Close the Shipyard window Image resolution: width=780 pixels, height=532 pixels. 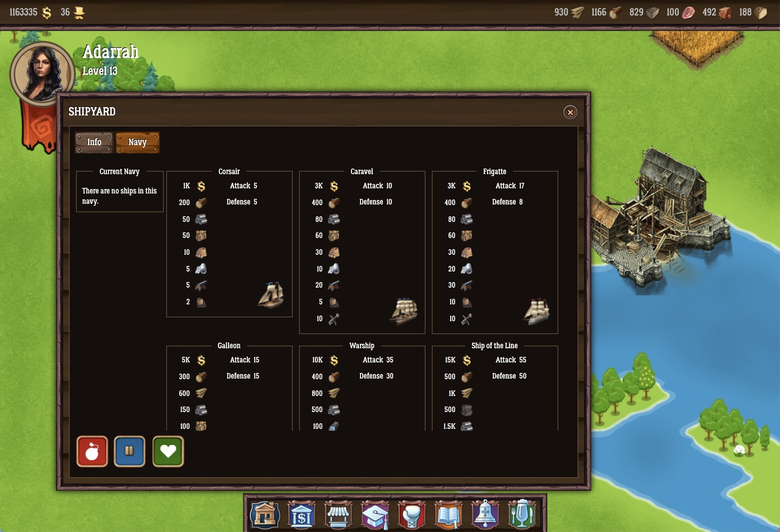[x=570, y=113]
